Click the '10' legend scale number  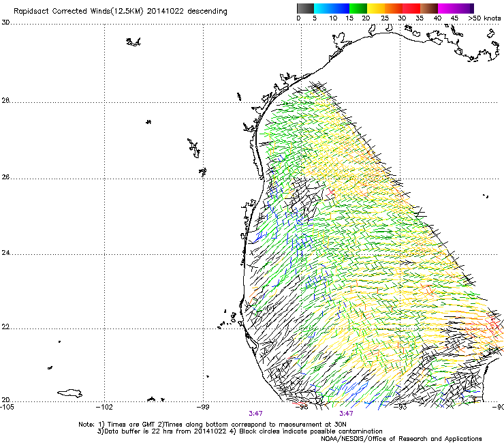click(333, 18)
